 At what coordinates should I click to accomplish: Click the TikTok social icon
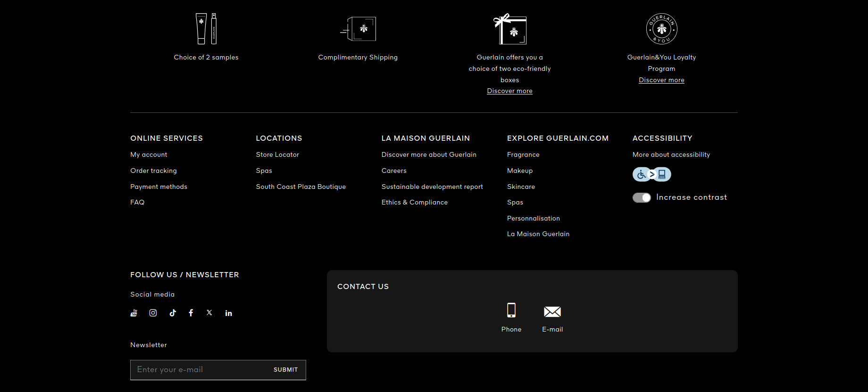[x=173, y=313]
